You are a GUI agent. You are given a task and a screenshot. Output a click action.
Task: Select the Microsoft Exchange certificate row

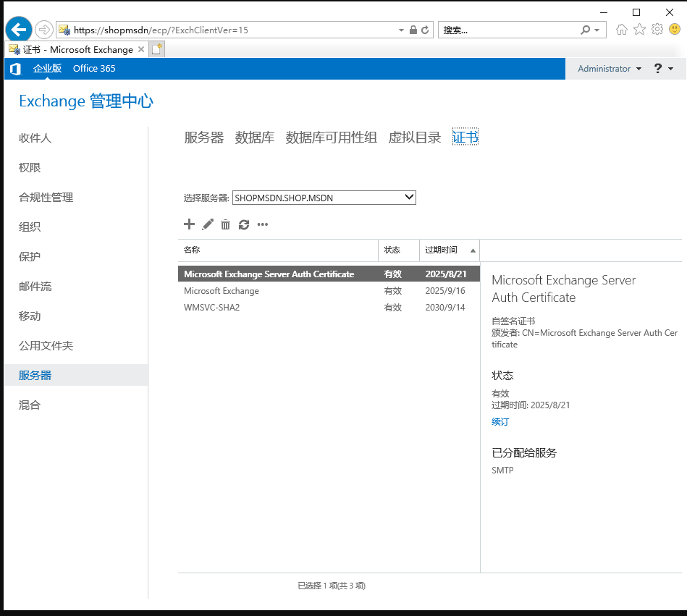click(329, 291)
